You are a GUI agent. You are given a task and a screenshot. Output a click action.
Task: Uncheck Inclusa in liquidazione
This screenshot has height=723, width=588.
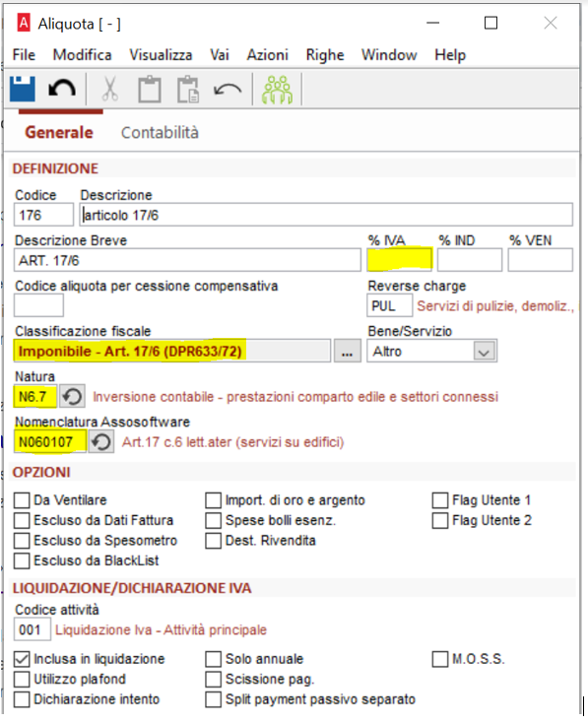22,659
